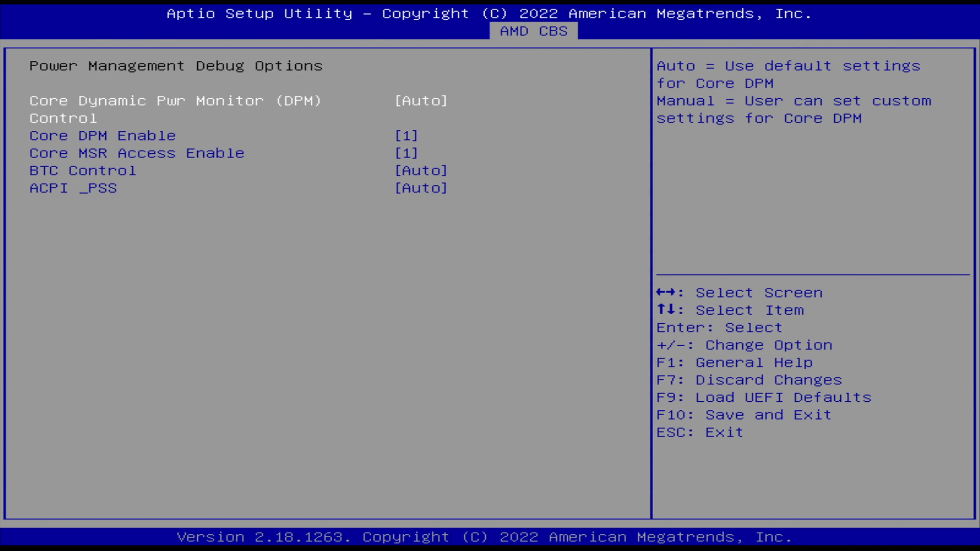Select the Core DPM Enable option
Screen dimensions: 980x551
103,136
